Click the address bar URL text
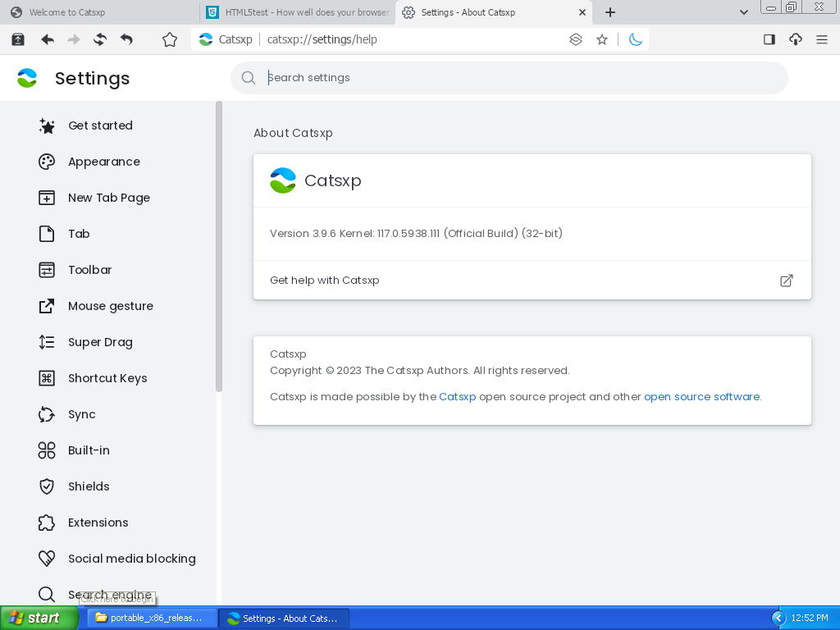The width and height of the screenshot is (840, 630). tap(322, 39)
